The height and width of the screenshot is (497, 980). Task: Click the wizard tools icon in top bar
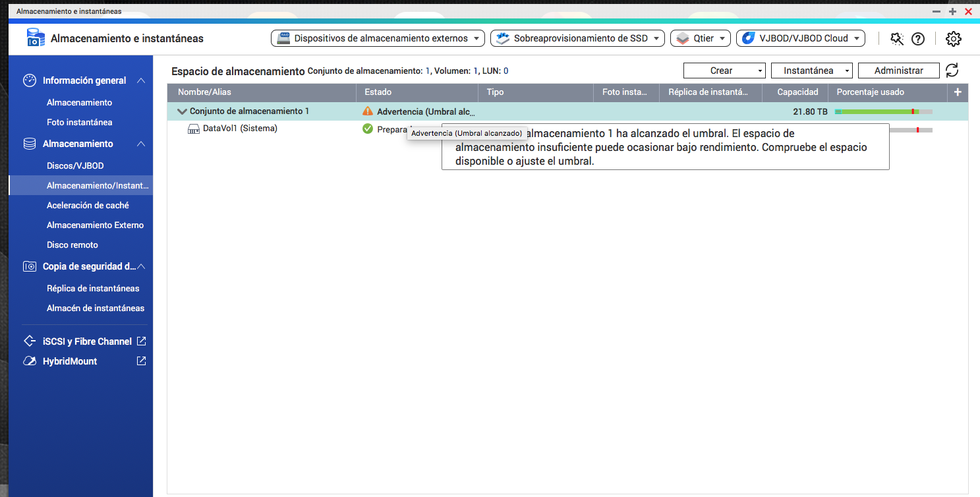coord(896,39)
